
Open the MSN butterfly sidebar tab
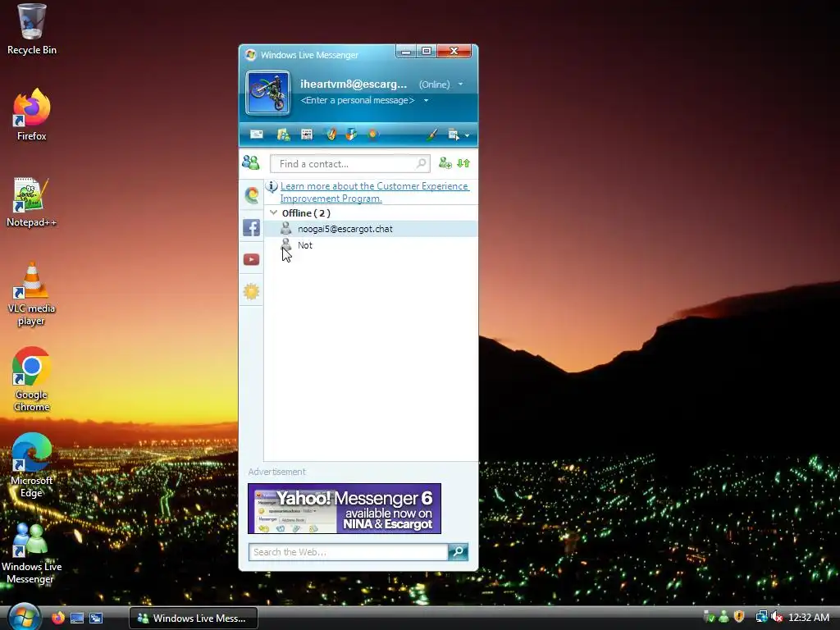[251, 195]
